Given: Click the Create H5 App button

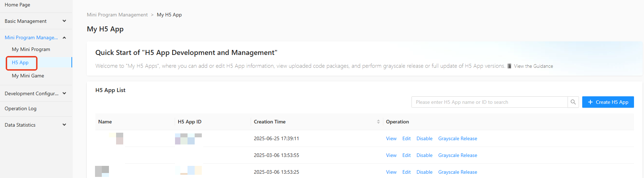Looking at the screenshot, I should (x=608, y=102).
